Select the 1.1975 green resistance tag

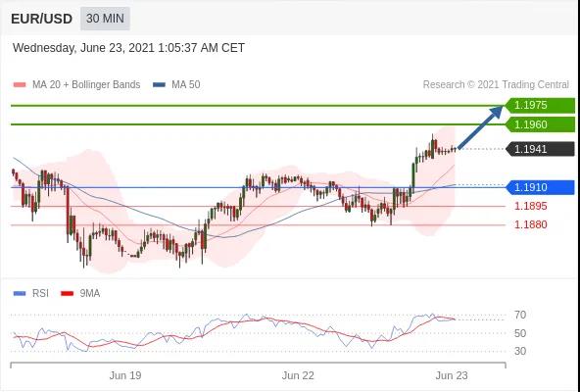(x=540, y=105)
